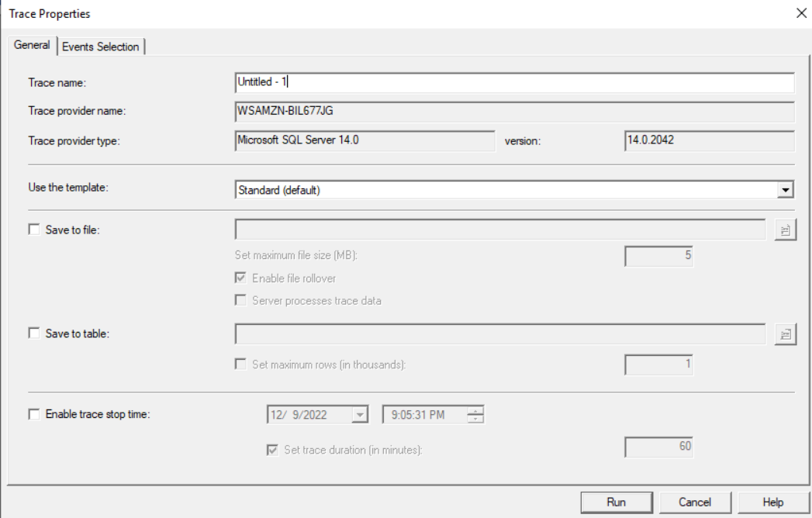The width and height of the screenshot is (812, 518).
Task: Click the browse icon beside Save to file
Action: click(785, 230)
